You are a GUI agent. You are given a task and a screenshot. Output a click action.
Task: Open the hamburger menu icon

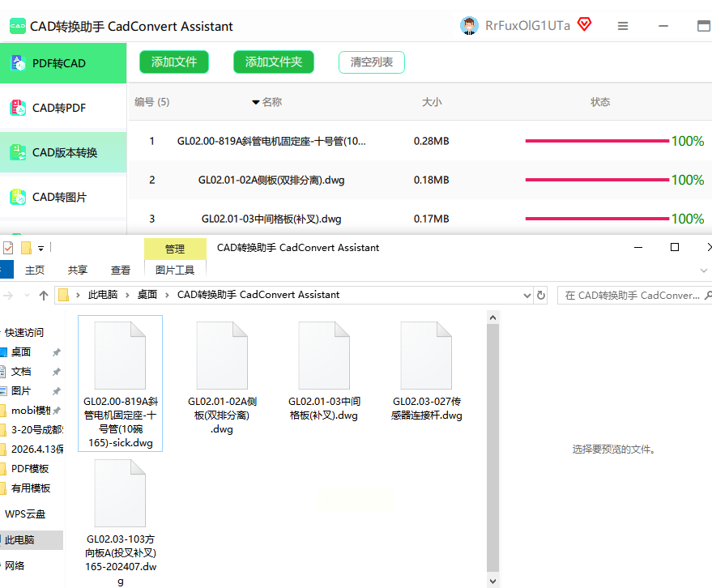tap(623, 27)
